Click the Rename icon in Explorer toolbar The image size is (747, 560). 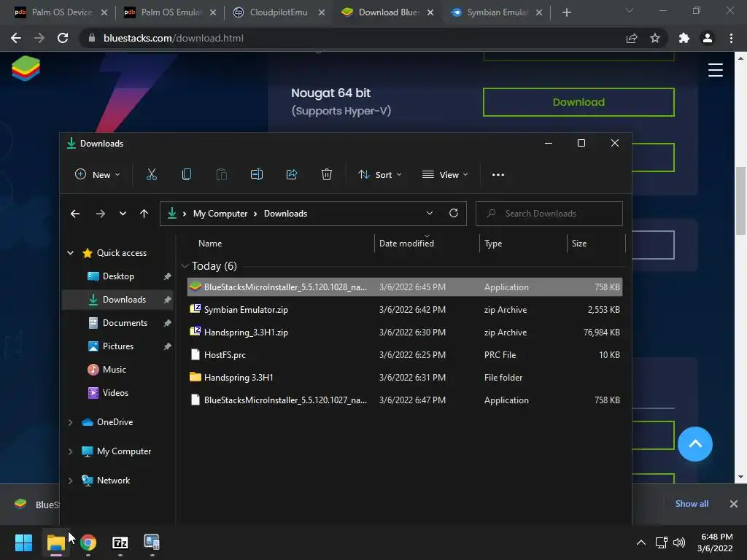(257, 175)
